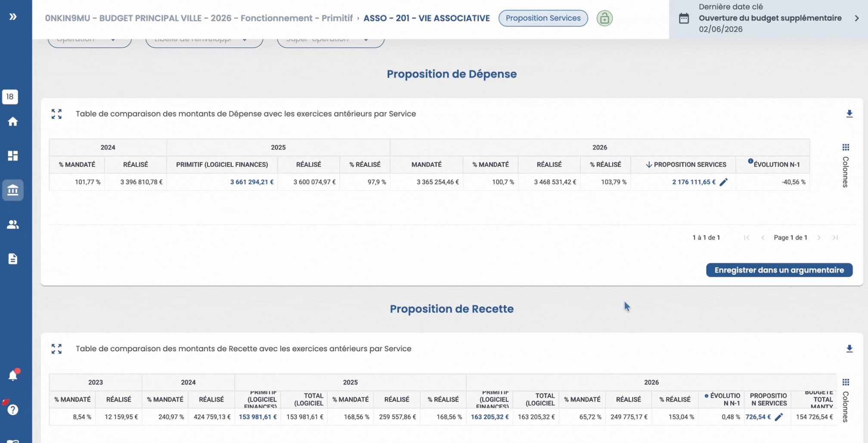Go to the previous page of Dépense table
Viewport: 868px width, 443px height.
[x=763, y=238]
